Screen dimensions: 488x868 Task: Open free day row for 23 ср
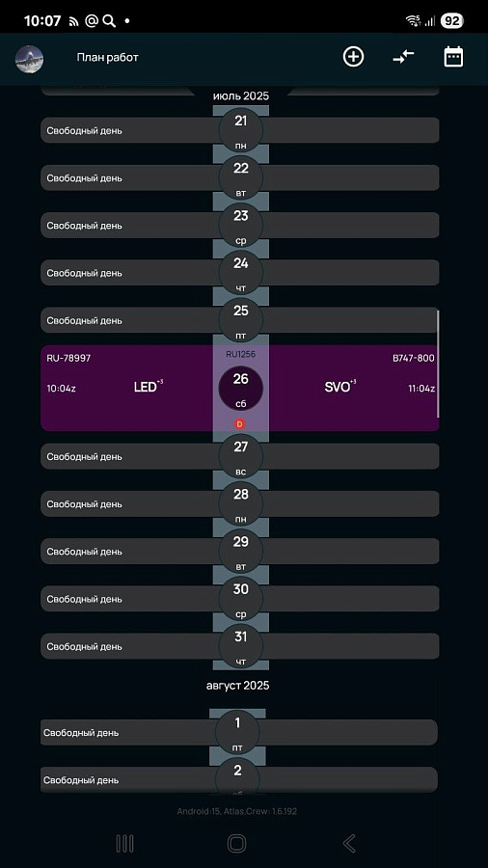(x=239, y=226)
